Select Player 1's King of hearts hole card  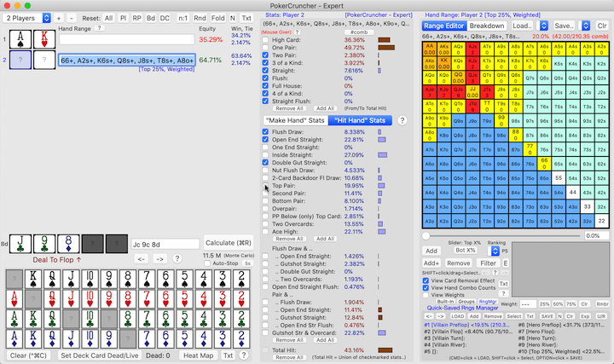click(x=44, y=39)
